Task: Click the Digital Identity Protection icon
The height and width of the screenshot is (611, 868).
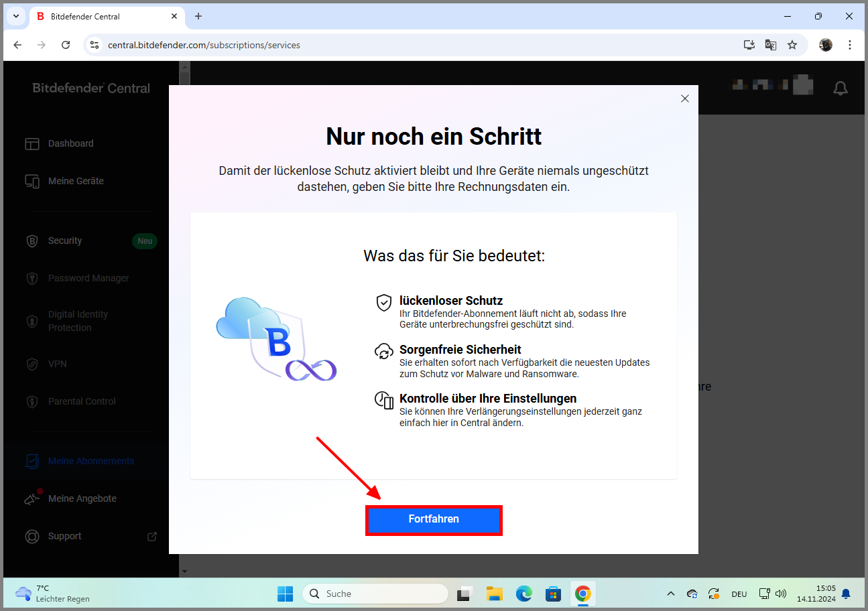Action: point(32,321)
